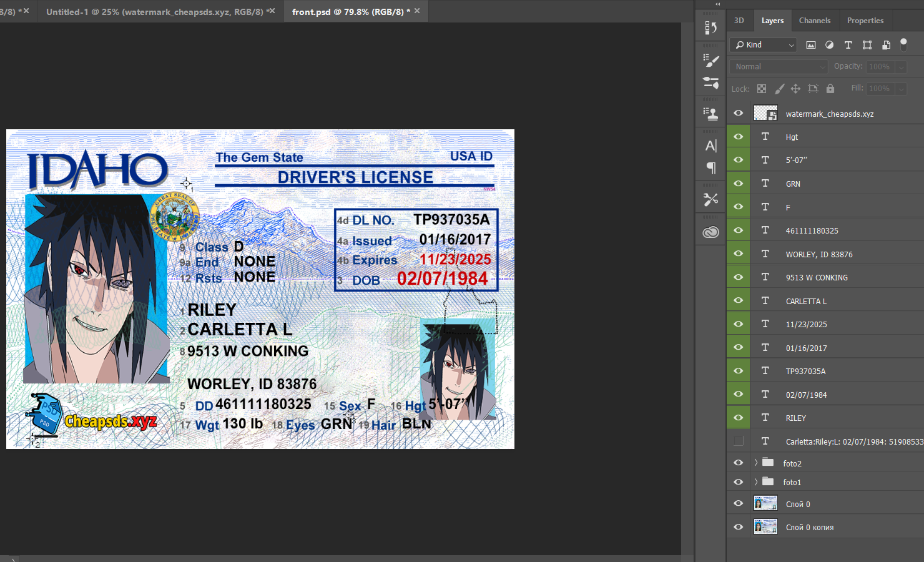Image resolution: width=924 pixels, height=562 pixels.
Task: Open the Kind filter dropdown
Action: [763, 45]
